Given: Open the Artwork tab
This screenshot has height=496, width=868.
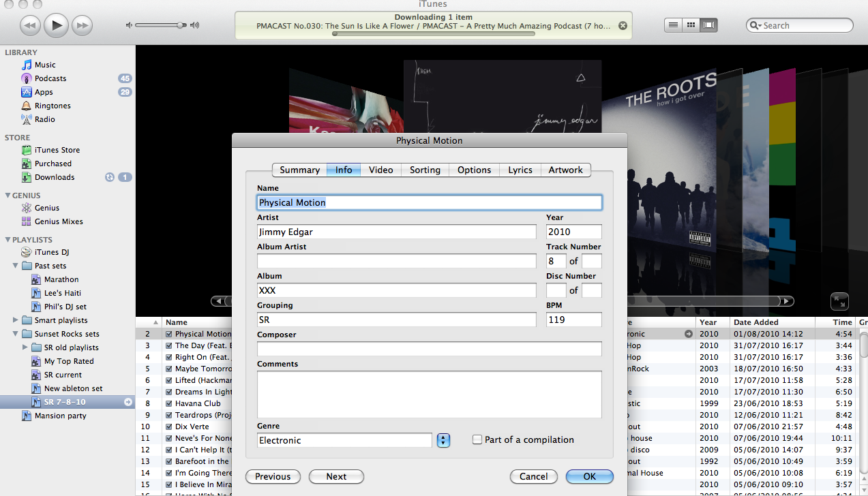Looking at the screenshot, I should [x=565, y=170].
